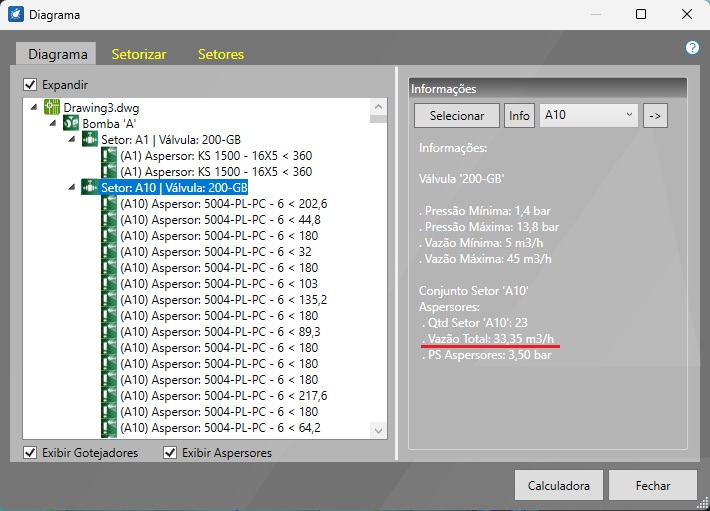The image size is (710, 511).
Task: Click the tree list scrollbar down arrow
Action: click(x=379, y=430)
